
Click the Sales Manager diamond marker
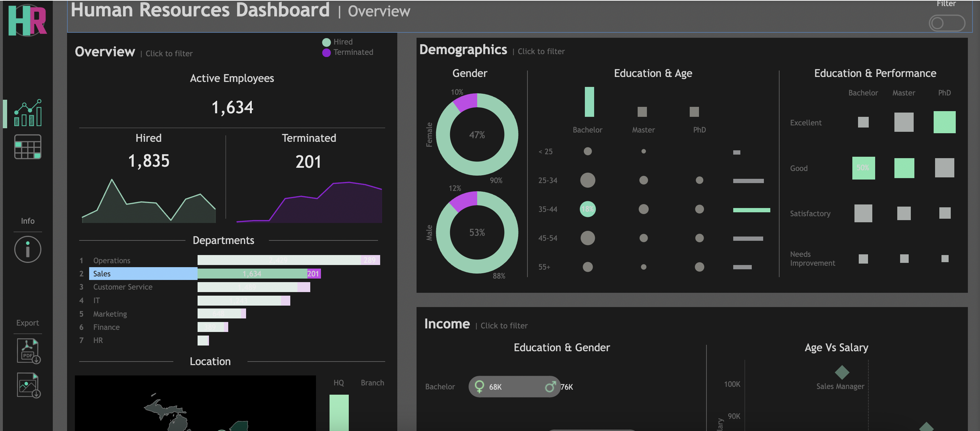[842, 372]
